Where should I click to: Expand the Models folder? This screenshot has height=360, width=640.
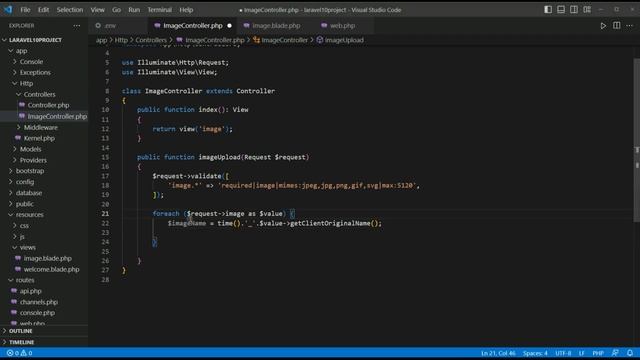pos(31,149)
